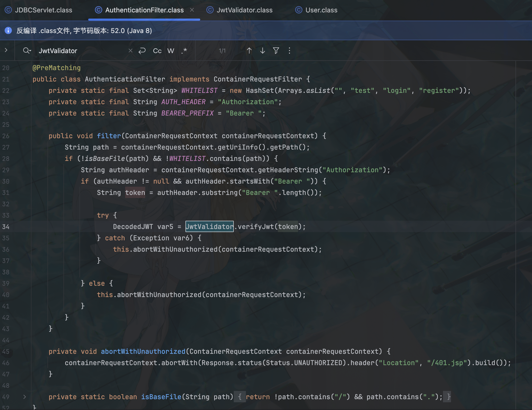
Task: Open the search history magnifier dropdown
Action: [x=27, y=51]
